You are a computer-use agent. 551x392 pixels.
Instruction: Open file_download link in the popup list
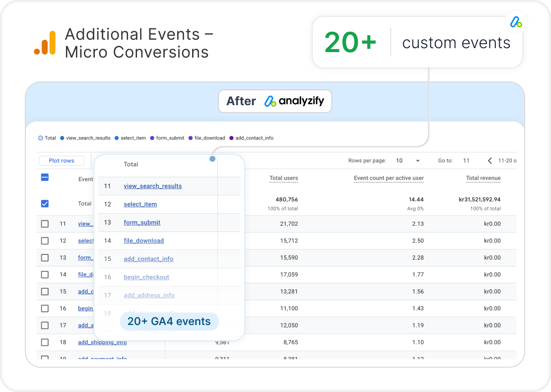coord(144,241)
